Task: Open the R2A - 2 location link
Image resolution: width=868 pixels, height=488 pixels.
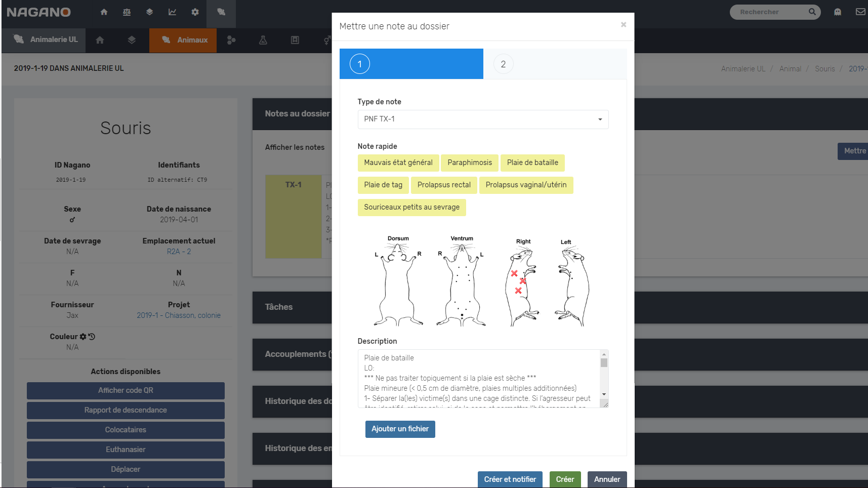Action: (179, 252)
